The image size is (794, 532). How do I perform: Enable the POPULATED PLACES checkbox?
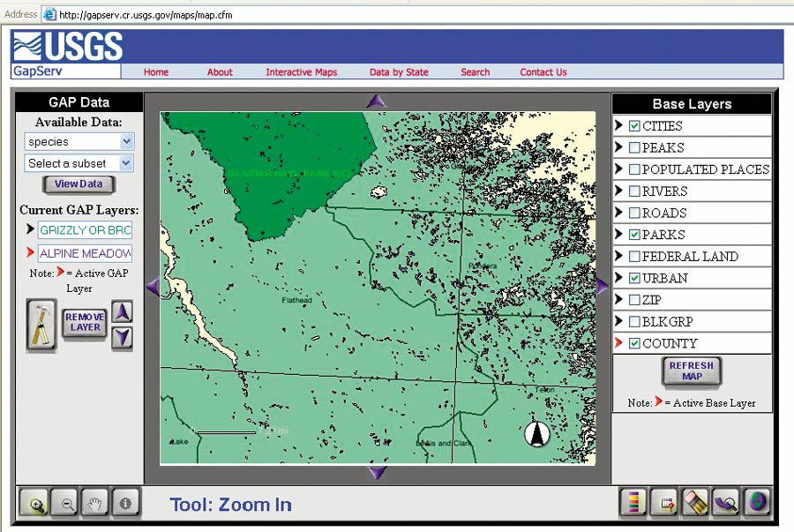(x=634, y=169)
